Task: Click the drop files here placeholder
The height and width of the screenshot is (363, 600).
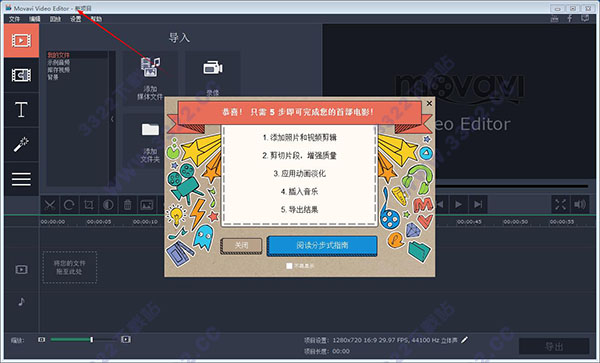Action: [70, 267]
